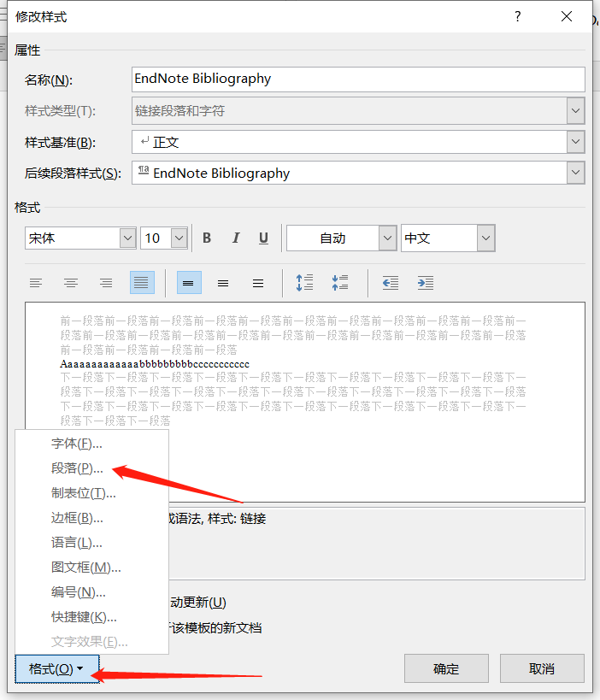Center align paragraph text

tap(71, 283)
